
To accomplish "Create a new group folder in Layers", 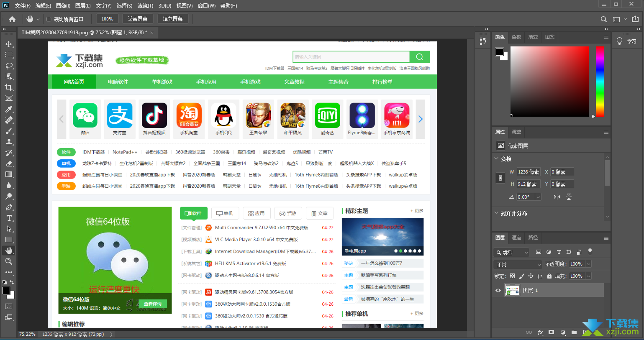I will (574, 332).
